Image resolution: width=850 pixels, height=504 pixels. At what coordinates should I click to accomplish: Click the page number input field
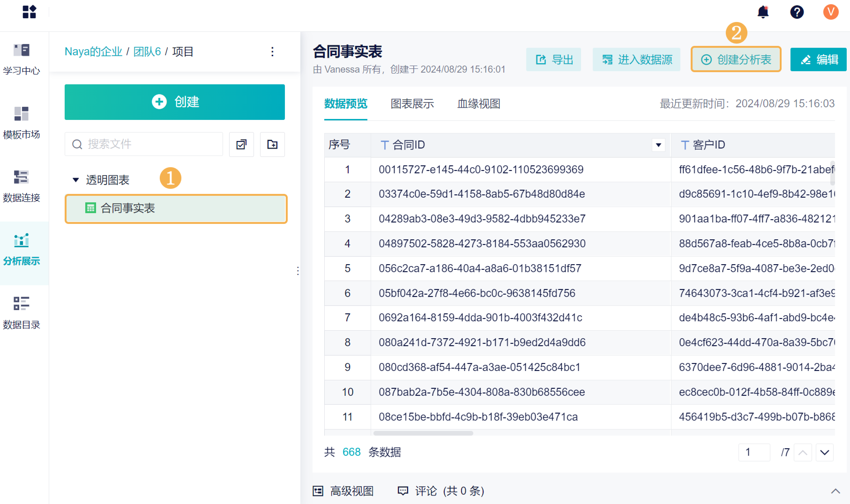click(754, 452)
